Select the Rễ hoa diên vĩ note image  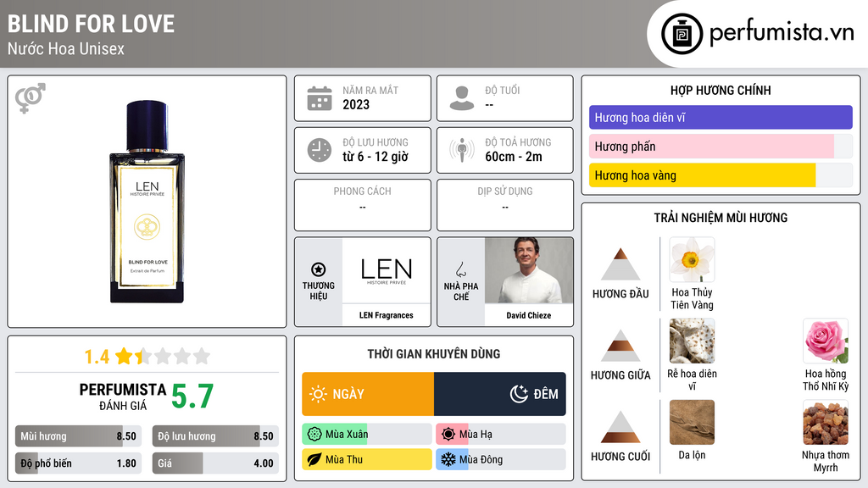(x=692, y=341)
